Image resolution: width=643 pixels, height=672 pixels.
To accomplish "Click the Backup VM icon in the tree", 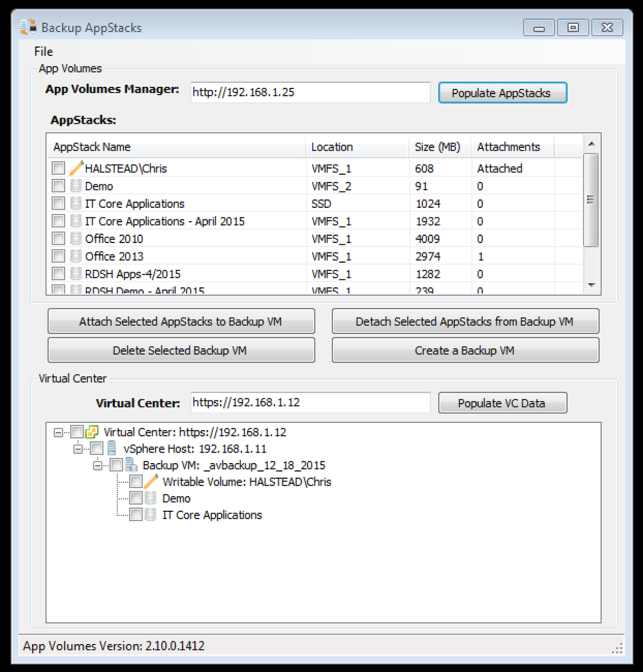I will [130, 465].
